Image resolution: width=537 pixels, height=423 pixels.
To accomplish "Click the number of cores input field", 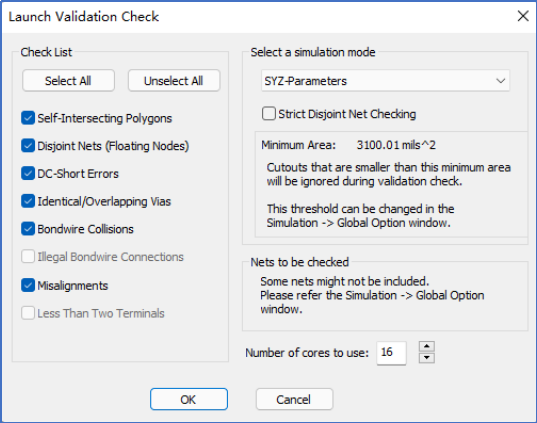I will coord(391,353).
